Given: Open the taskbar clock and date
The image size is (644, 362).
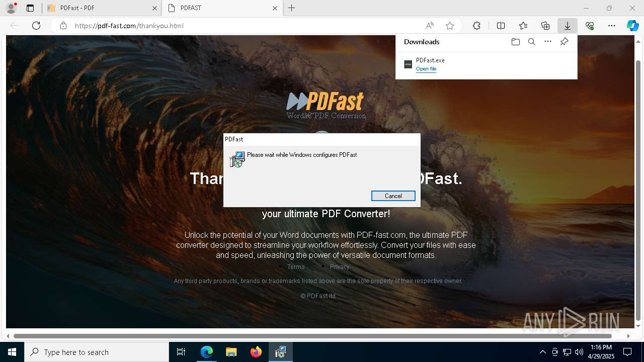Looking at the screenshot, I should coord(601,352).
